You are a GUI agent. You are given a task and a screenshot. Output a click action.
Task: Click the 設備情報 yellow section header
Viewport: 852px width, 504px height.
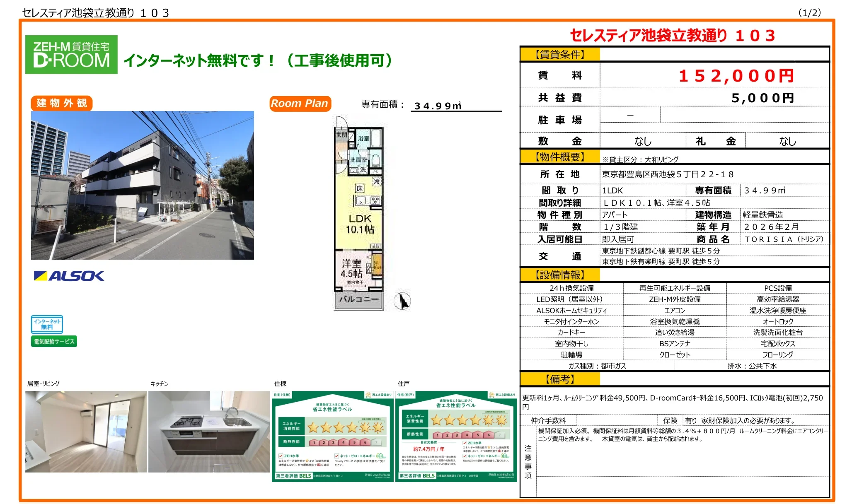pos(559,275)
